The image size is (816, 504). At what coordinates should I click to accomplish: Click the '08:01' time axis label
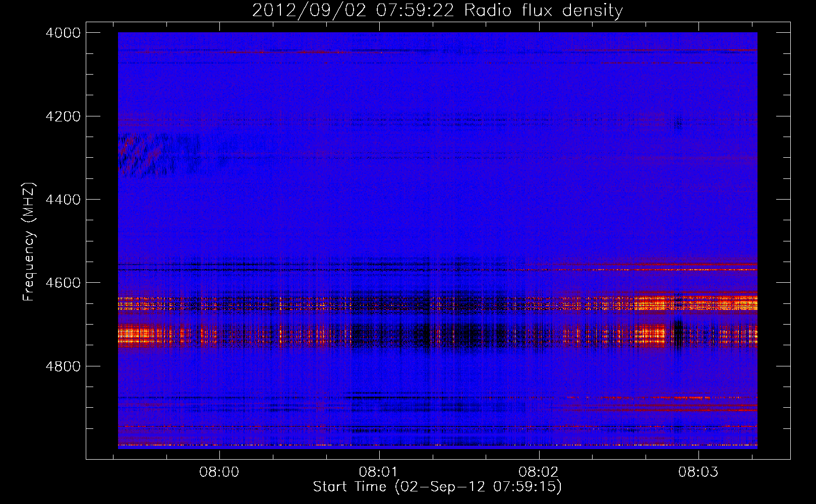379,472
